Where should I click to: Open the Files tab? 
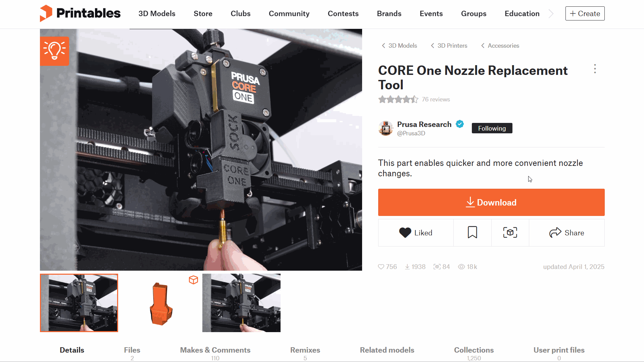(132, 353)
